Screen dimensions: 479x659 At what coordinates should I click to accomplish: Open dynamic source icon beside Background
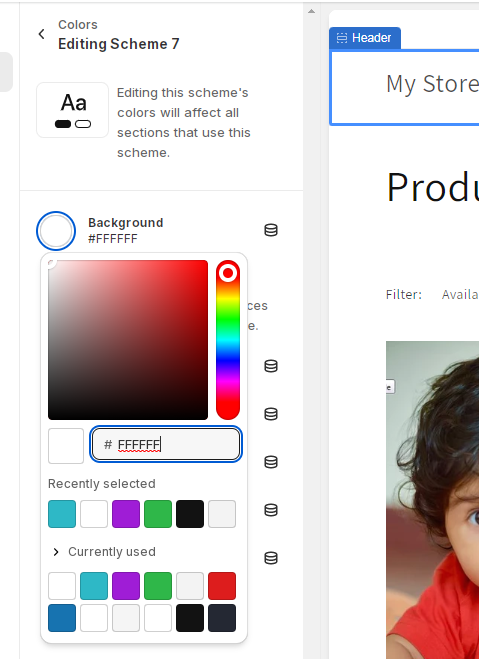click(271, 230)
